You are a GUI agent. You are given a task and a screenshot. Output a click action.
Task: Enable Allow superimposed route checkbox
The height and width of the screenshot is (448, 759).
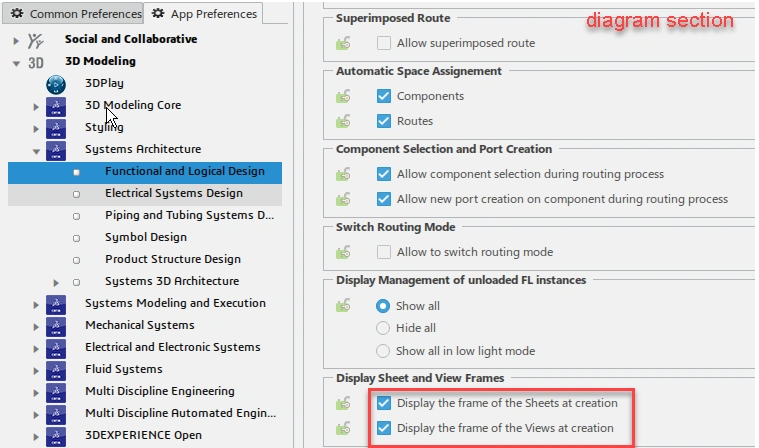pos(384,44)
